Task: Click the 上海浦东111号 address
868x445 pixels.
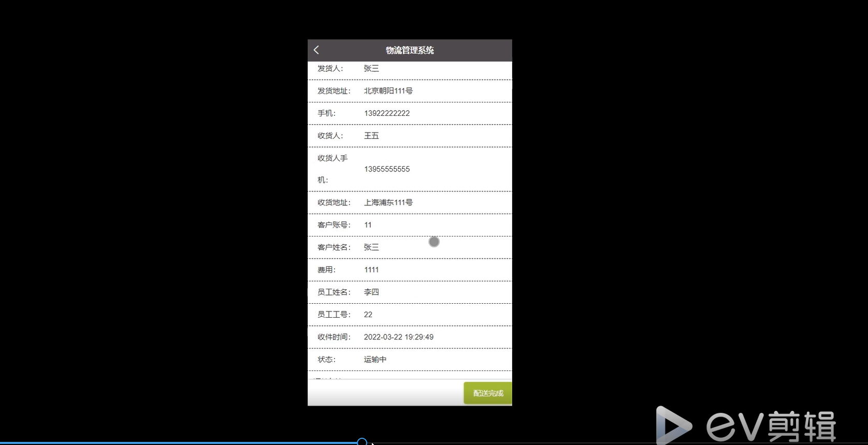Action: pyautogui.click(x=388, y=202)
